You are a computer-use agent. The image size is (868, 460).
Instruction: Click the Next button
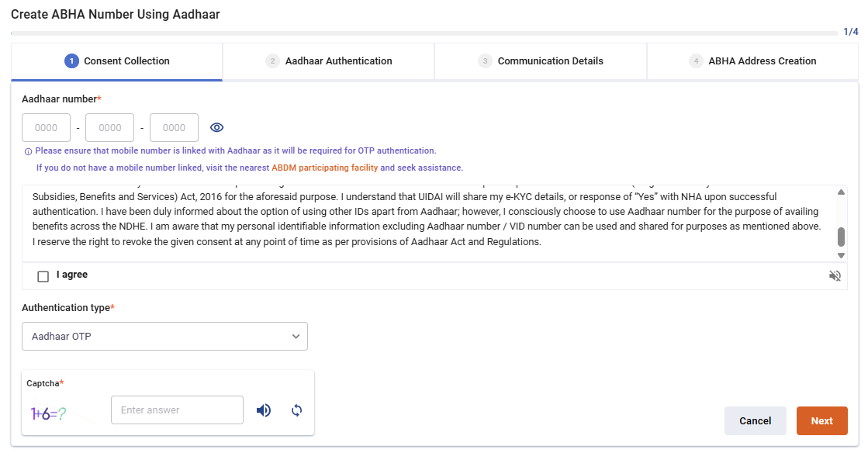pos(821,420)
